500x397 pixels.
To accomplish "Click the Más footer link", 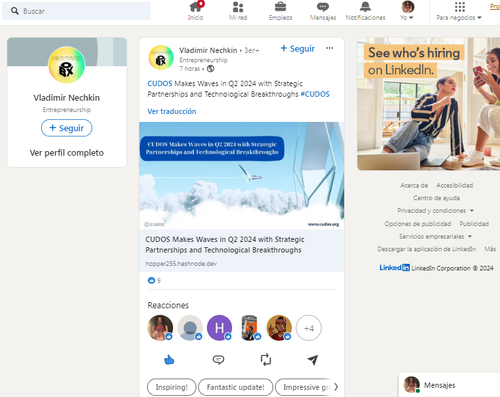I will coord(490,249).
